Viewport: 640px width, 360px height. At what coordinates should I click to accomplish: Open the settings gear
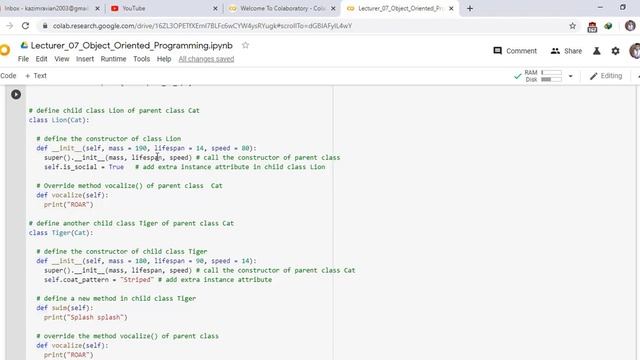click(616, 51)
